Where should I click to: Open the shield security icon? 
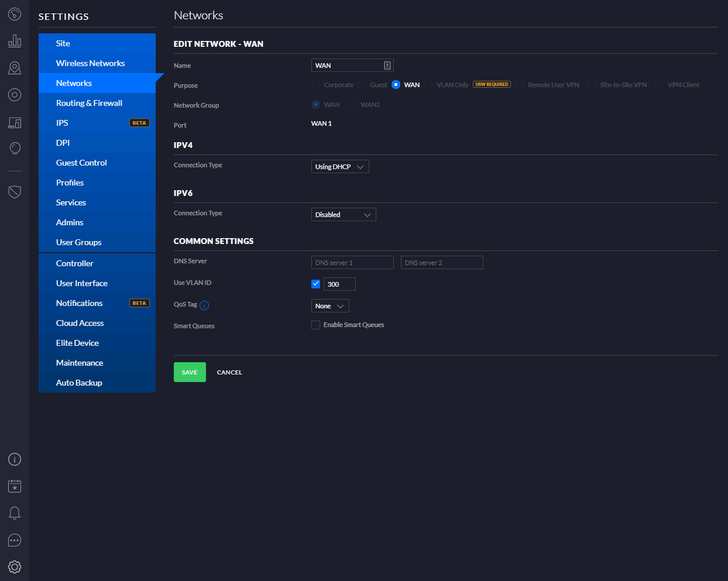coord(15,192)
